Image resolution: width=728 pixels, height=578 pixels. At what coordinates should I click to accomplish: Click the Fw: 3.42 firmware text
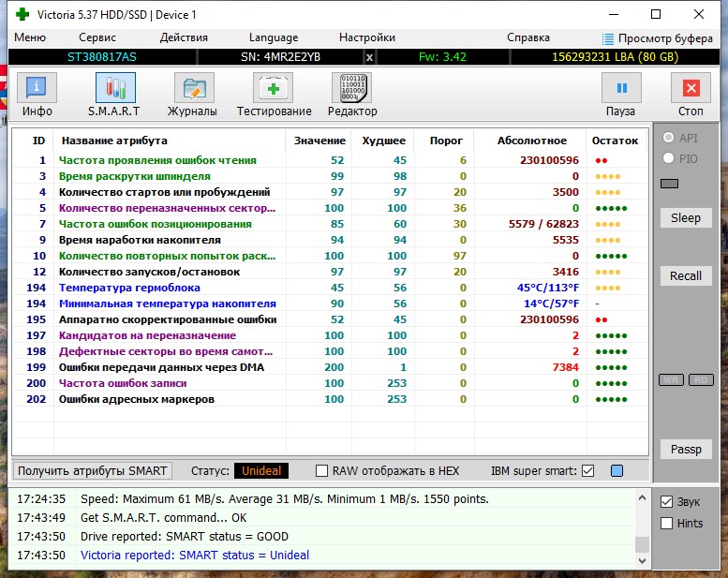[x=442, y=57]
